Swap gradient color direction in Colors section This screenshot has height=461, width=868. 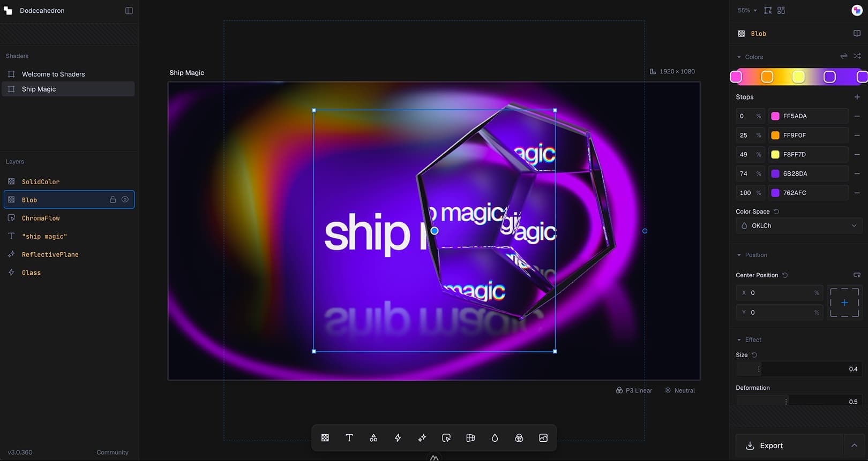(844, 56)
